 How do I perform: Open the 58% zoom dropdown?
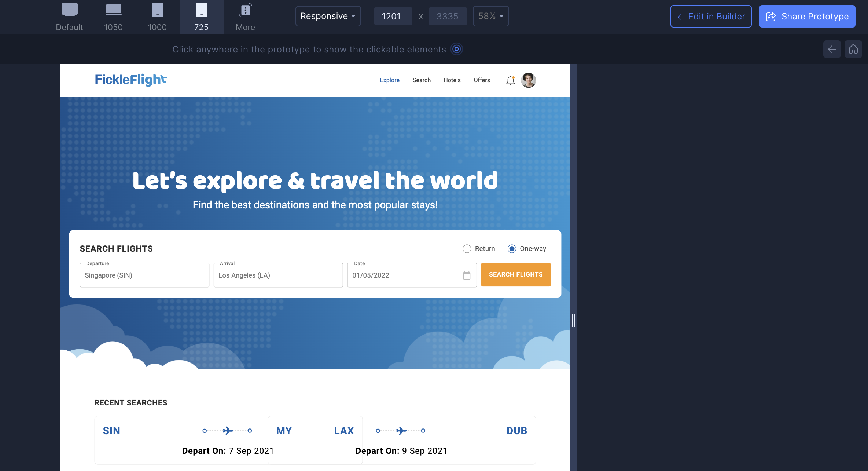tap(491, 16)
